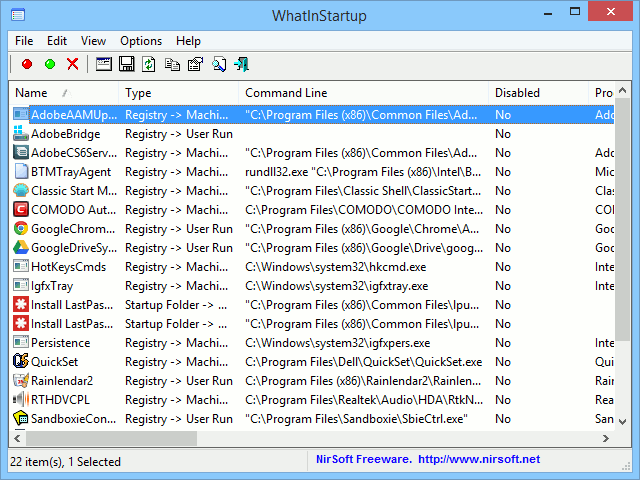The height and width of the screenshot is (480, 640).
Task: Click the green Enable Selected Items icon
Action: (x=50, y=64)
